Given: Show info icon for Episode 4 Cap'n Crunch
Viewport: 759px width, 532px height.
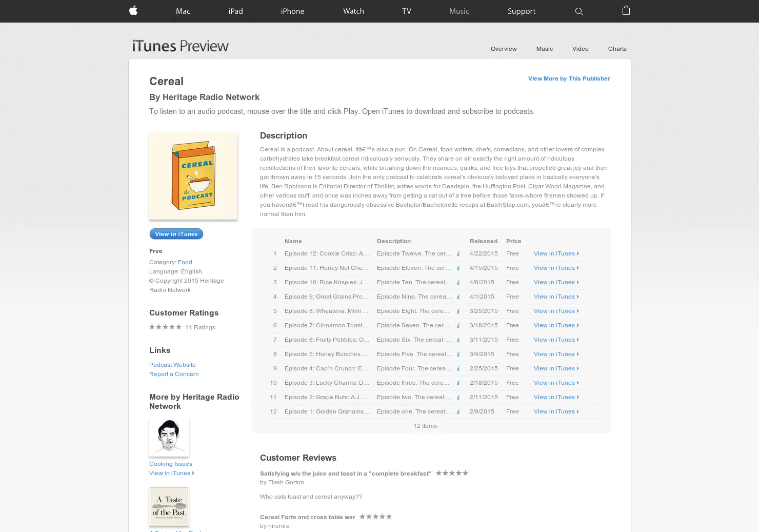Looking at the screenshot, I should pyautogui.click(x=458, y=369).
